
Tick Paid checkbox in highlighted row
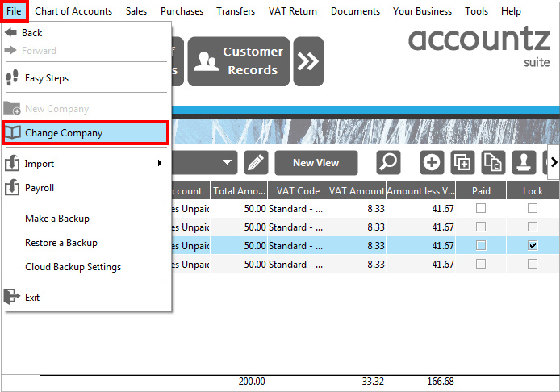tap(481, 245)
